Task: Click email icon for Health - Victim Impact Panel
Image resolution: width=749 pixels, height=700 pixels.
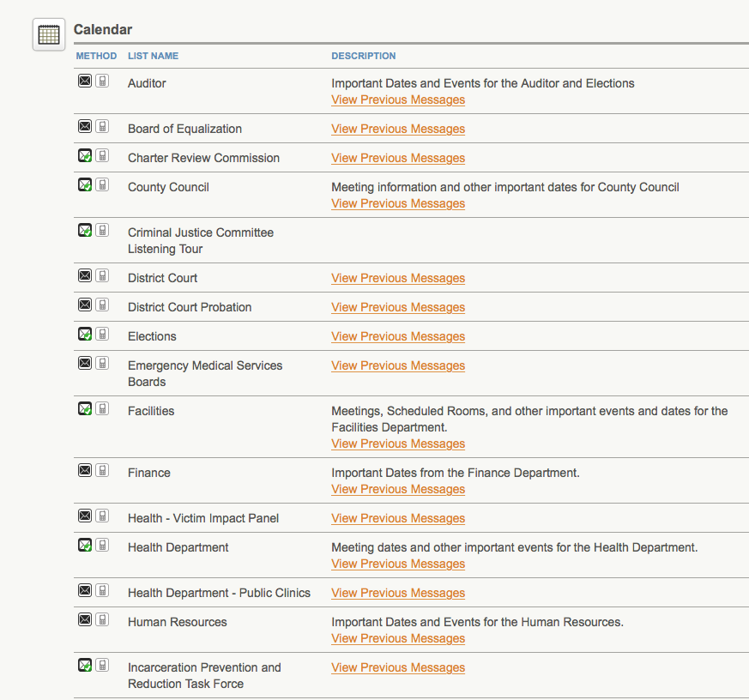Action: [85, 516]
